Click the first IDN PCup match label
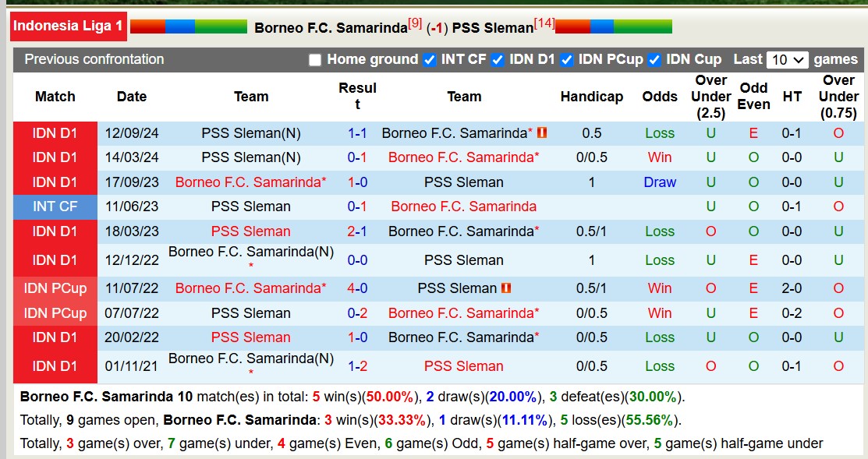This screenshot has width=868, height=459. coord(55,288)
